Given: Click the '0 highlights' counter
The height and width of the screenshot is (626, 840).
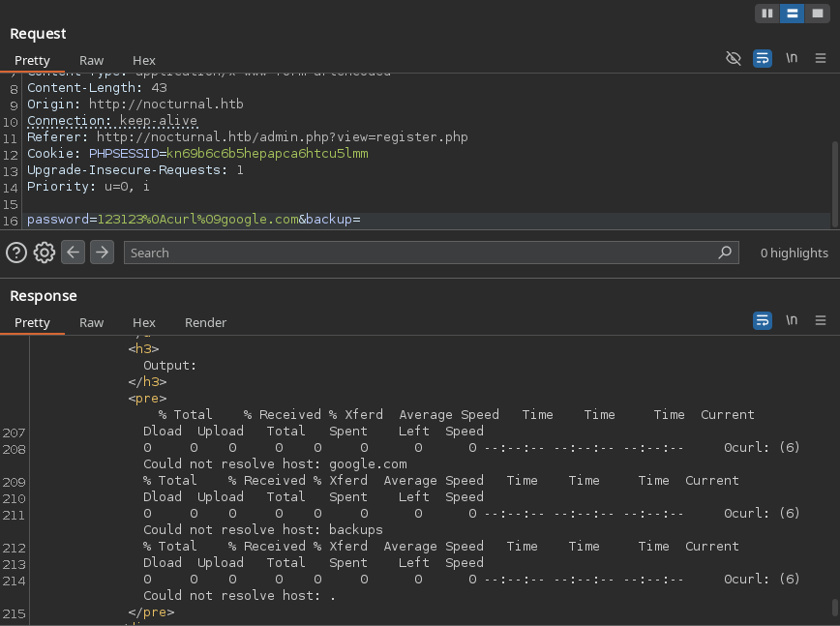Looking at the screenshot, I should click(x=794, y=253).
